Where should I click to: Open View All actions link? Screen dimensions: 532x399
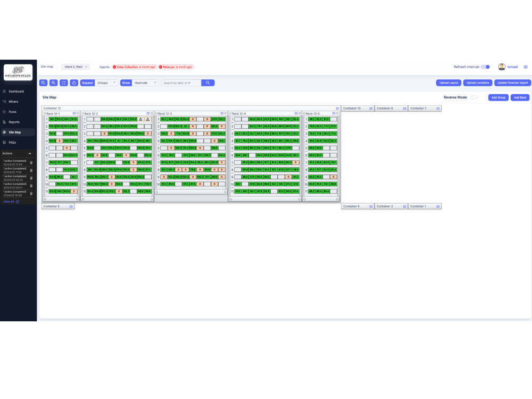11,202
